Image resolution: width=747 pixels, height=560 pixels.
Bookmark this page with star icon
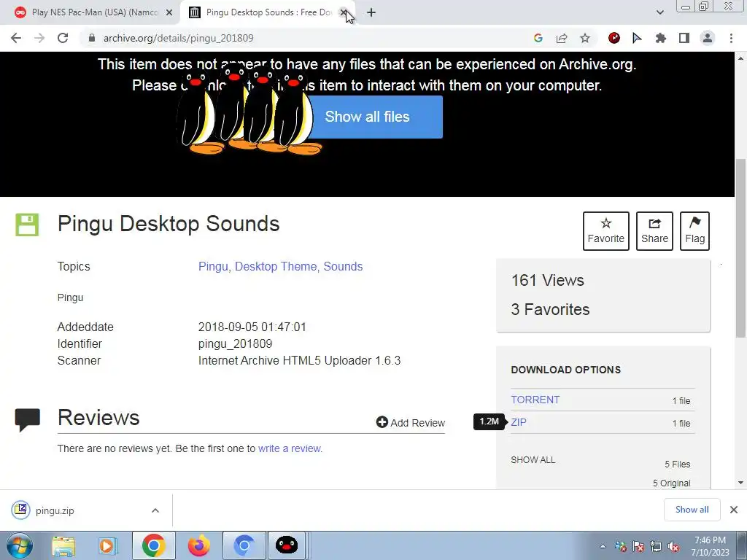tap(585, 38)
